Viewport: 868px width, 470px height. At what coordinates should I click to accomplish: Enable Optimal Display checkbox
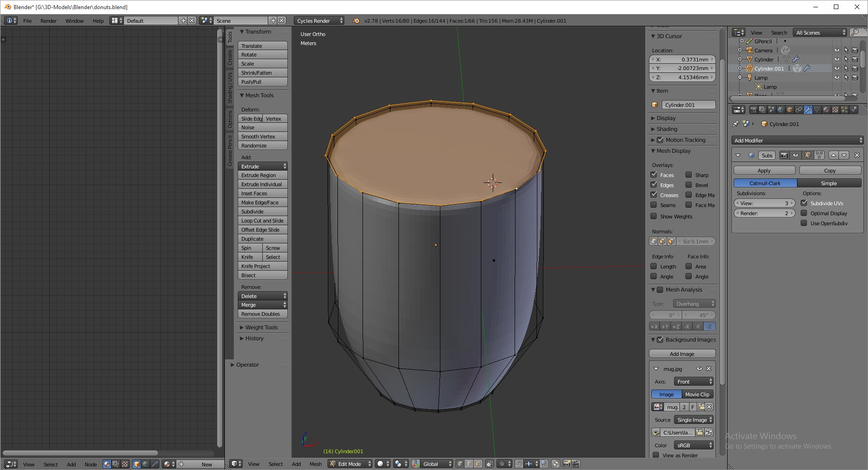(x=804, y=213)
